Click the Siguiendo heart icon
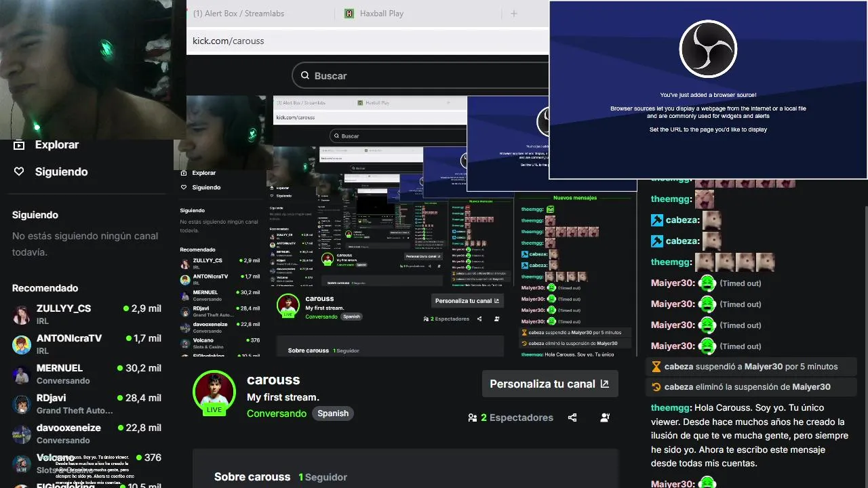Screen dimensions: 868x488 19,172
